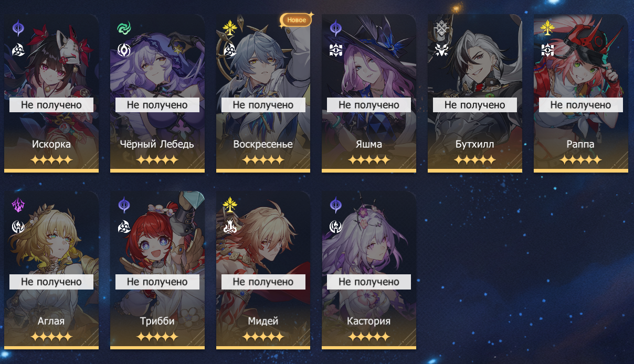Image resolution: width=634 pixels, height=364 pixels.
Task: Click the Harmony path icon on Трибби's card
Action: pyautogui.click(x=124, y=227)
